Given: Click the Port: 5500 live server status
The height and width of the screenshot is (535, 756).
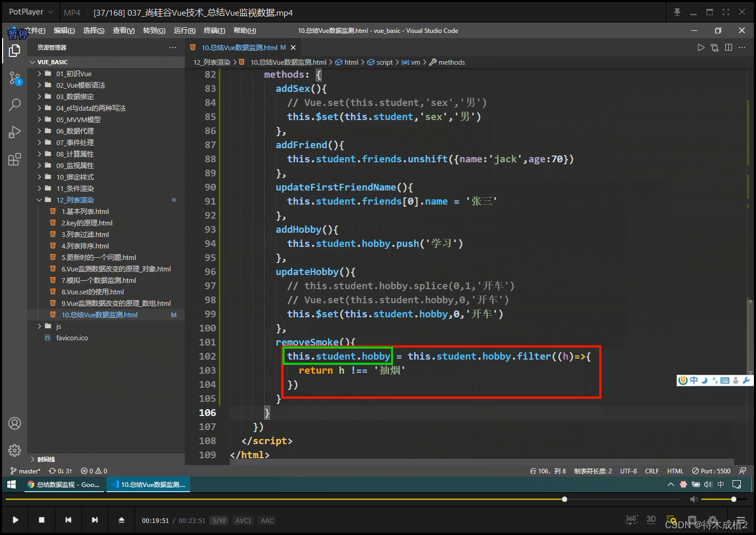Looking at the screenshot, I should 711,471.
